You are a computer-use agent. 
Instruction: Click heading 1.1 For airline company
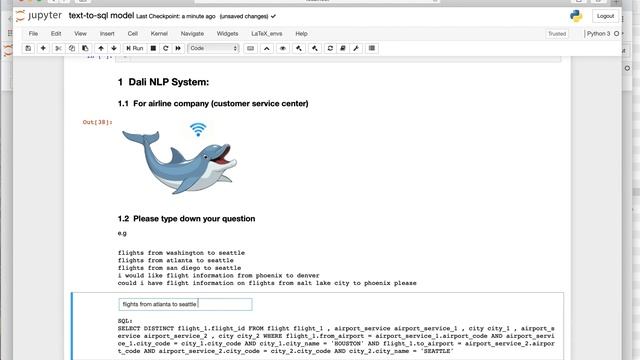213,104
